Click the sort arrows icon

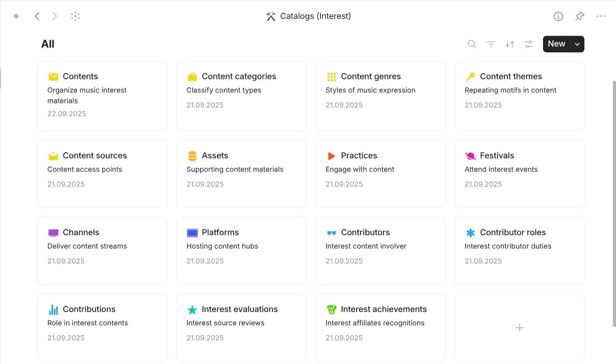point(509,44)
